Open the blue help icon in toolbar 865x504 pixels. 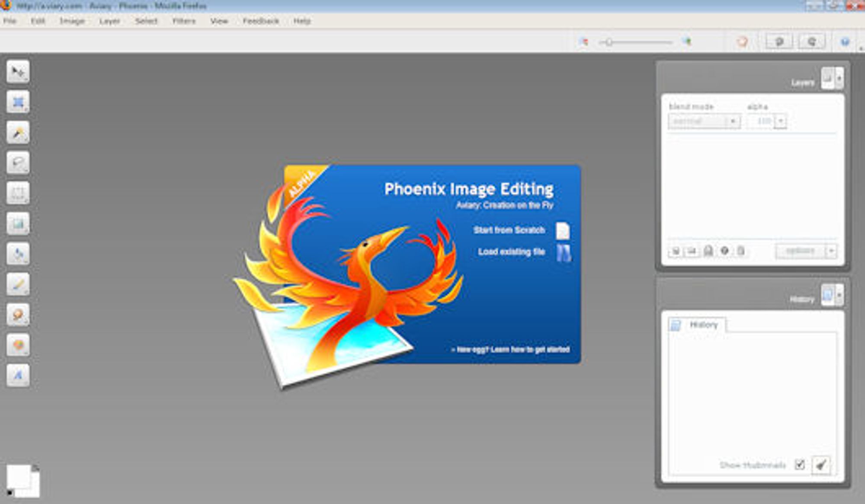coord(845,41)
